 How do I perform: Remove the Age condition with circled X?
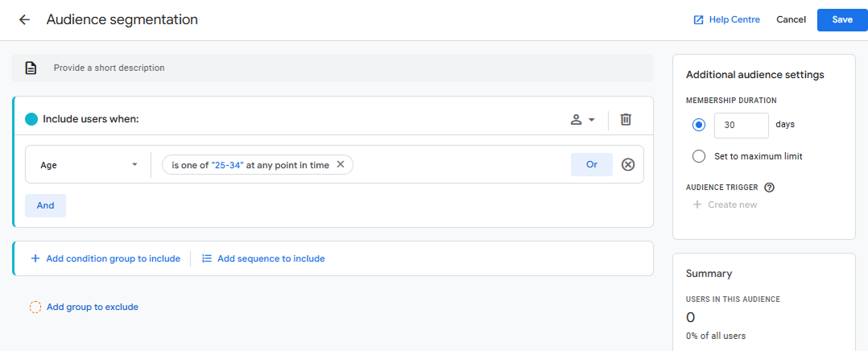(x=628, y=164)
